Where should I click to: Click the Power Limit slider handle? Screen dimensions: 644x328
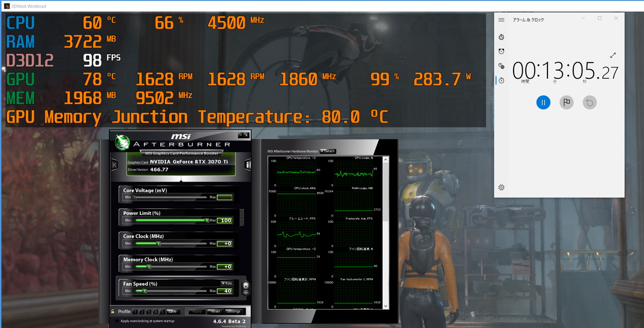tap(206, 220)
